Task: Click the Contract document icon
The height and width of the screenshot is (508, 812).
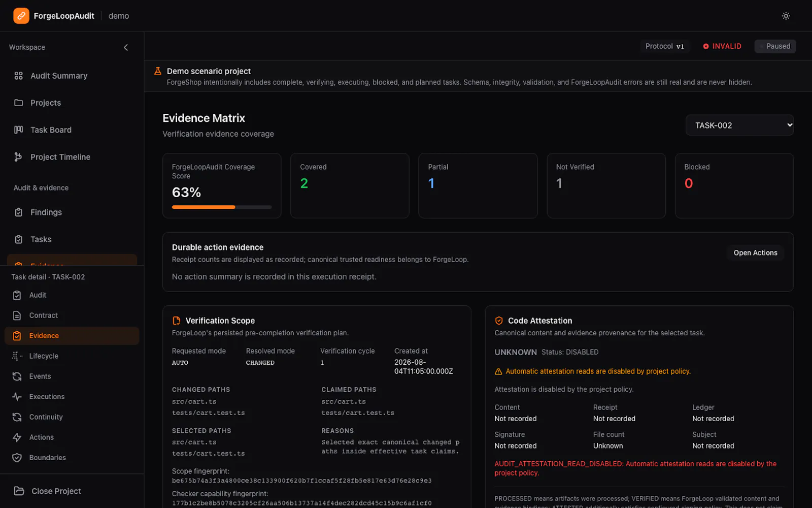Action: (x=17, y=315)
